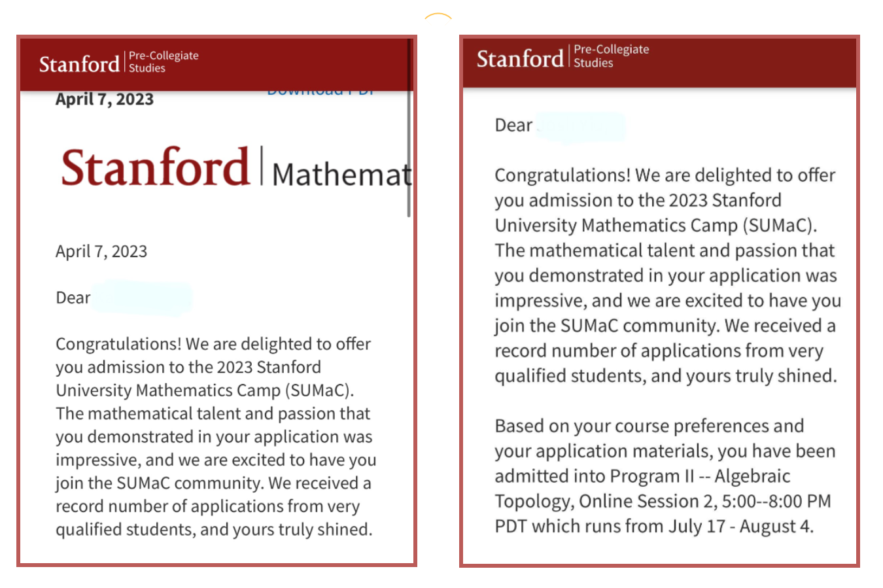Select the large red Stanford Mathematics logo
This screenshot has width=883, height=588.
click(x=156, y=167)
